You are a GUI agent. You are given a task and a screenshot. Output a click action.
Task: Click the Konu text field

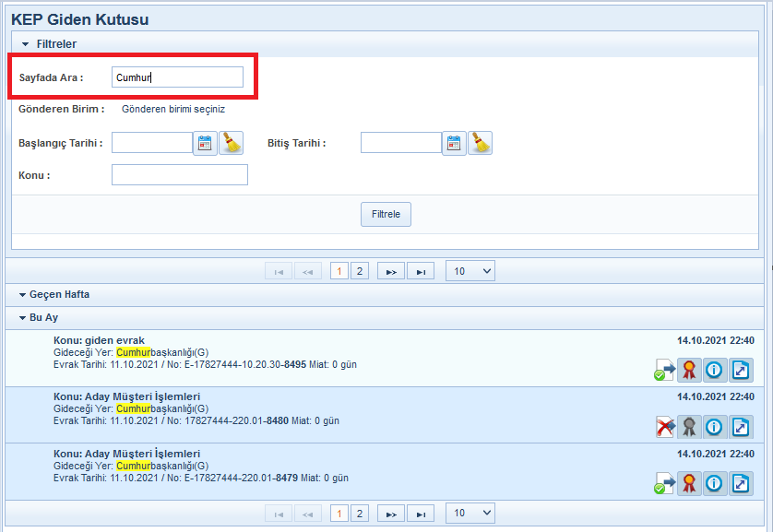click(179, 175)
